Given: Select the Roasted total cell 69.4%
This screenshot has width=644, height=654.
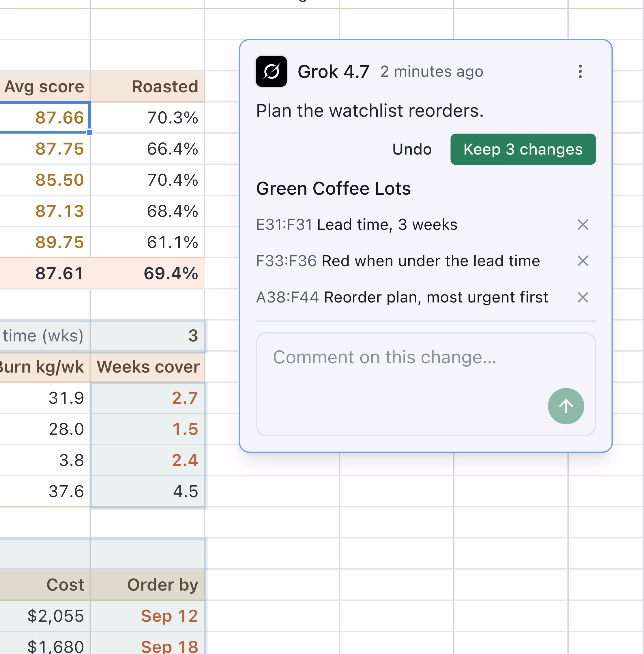Looking at the screenshot, I should pyautogui.click(x=147, y=273).
